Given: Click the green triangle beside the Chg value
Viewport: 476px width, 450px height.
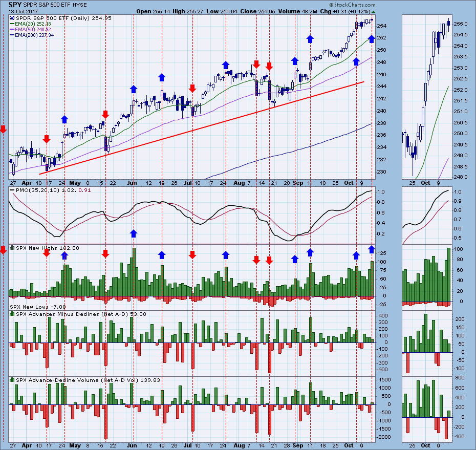Looking at the screenshot, I should (x=373, y=11).
